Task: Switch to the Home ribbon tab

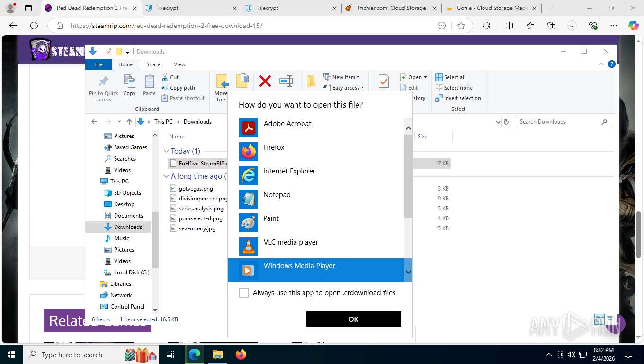Action: [x=125, y=64]
